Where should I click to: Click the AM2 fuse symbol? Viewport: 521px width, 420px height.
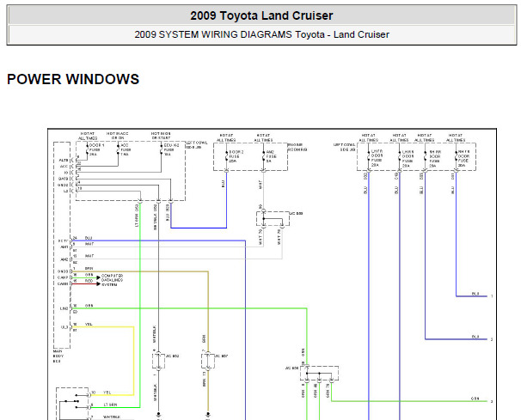tap(263, 156)
